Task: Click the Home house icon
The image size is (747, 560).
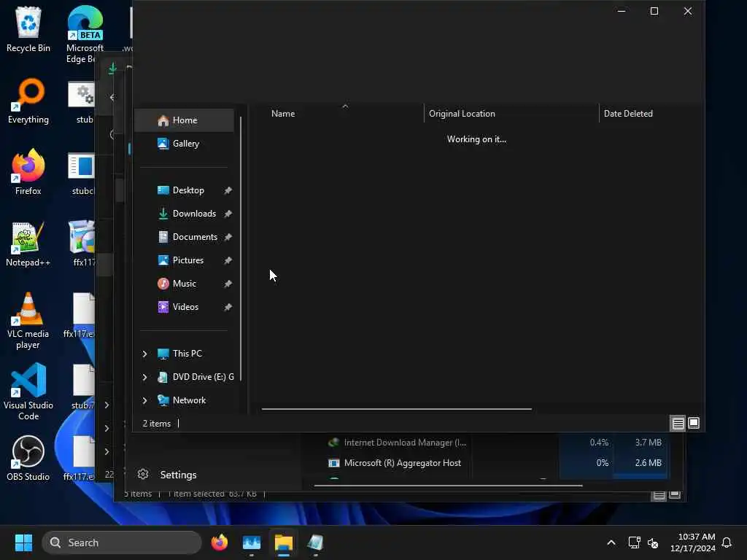Action: (163, 120)
